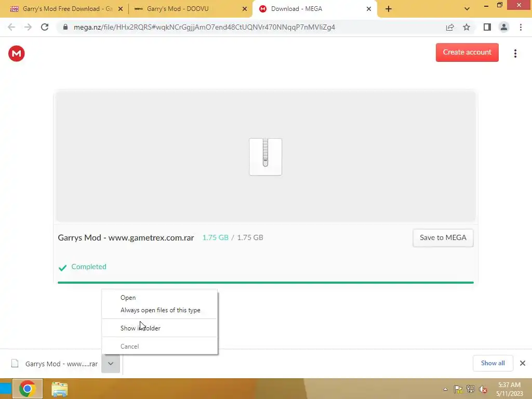Click file icon in downloads bar

[15, 363]
